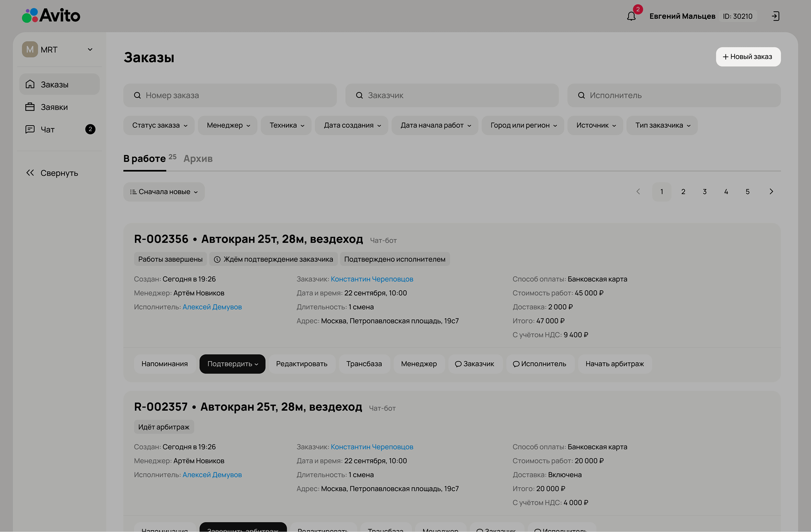Screen dimensions: 811x532
Task: Go to page 3
Action: pyautogui.click(x=705, y=192)
